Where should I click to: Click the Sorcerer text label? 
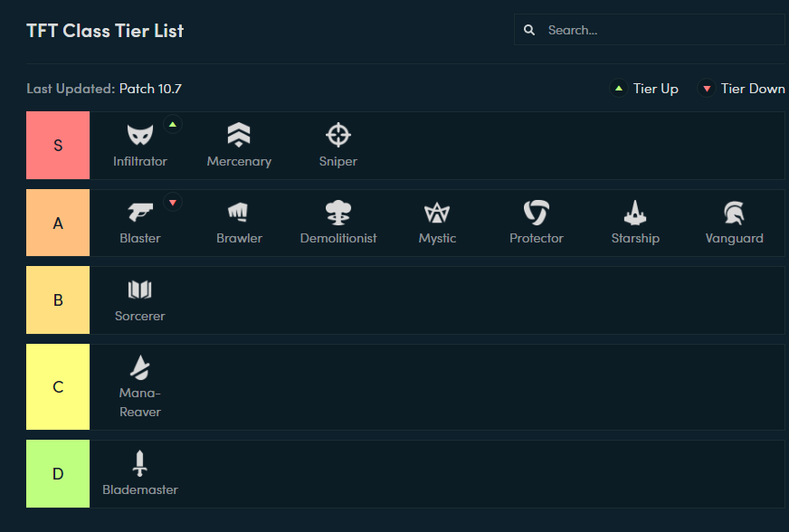tap(140, 316)
